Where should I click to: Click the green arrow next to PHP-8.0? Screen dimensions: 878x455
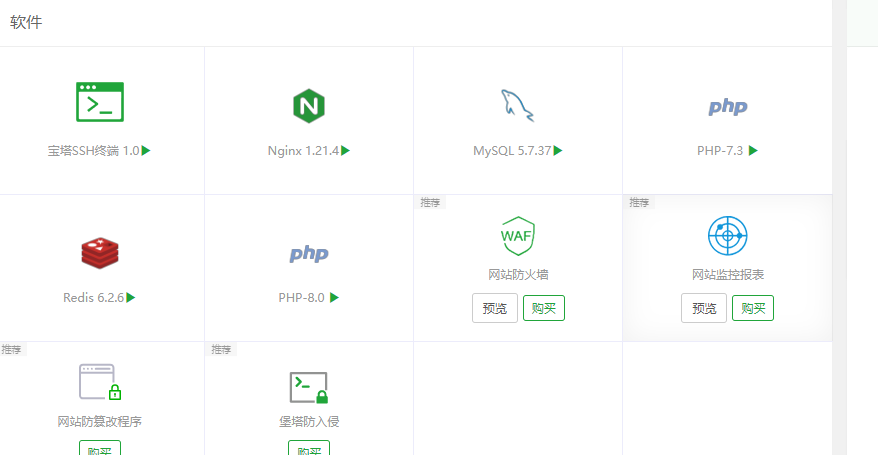pos(334,298)
